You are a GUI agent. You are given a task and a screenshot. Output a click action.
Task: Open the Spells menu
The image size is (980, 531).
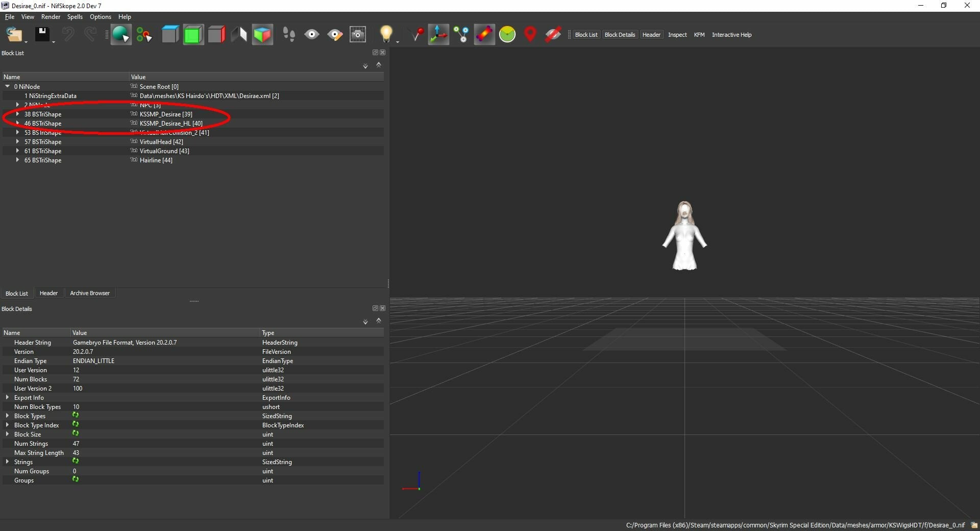coord(75,17)
